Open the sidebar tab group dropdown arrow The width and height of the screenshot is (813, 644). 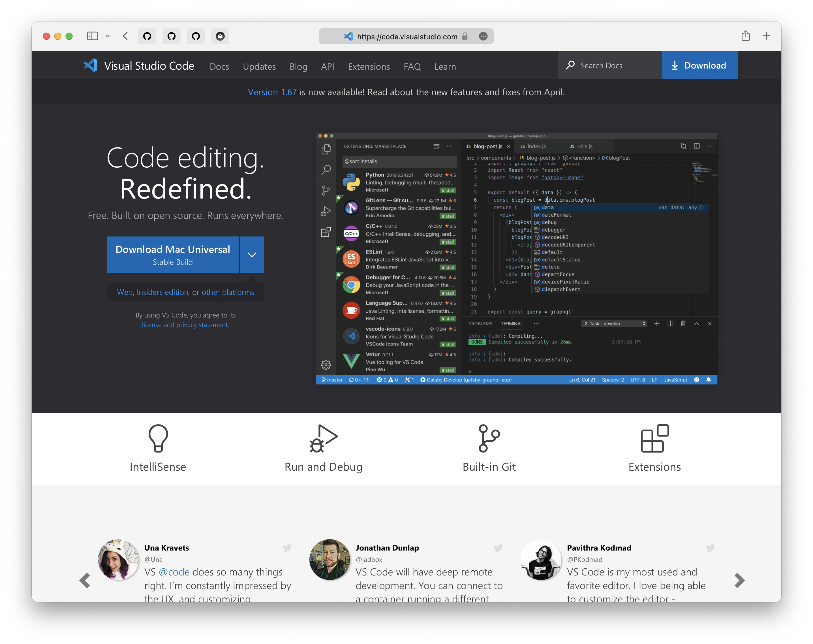point(107,36)
